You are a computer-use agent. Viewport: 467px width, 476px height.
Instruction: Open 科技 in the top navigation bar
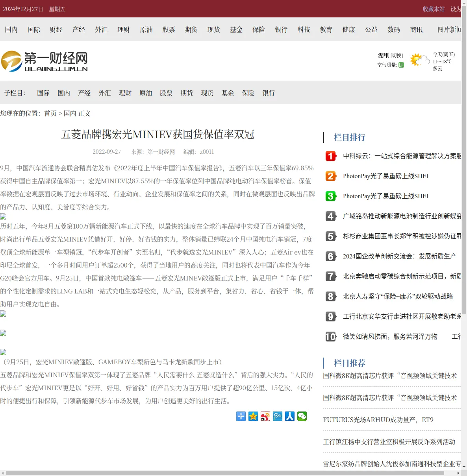(304, 30)
